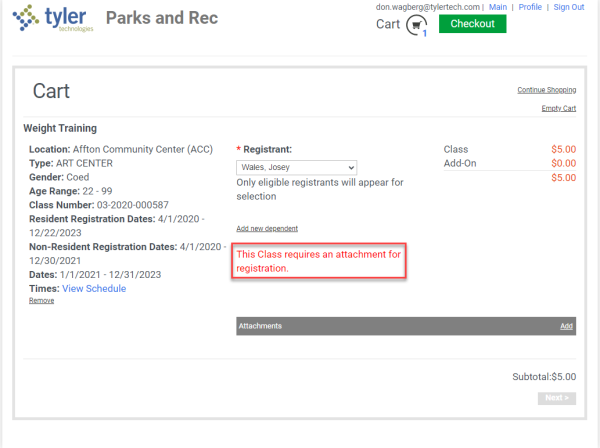Click the shopping cart icon
Viewport: 600px width, 448px height.
pyautogui.click(x=416, y=26)
